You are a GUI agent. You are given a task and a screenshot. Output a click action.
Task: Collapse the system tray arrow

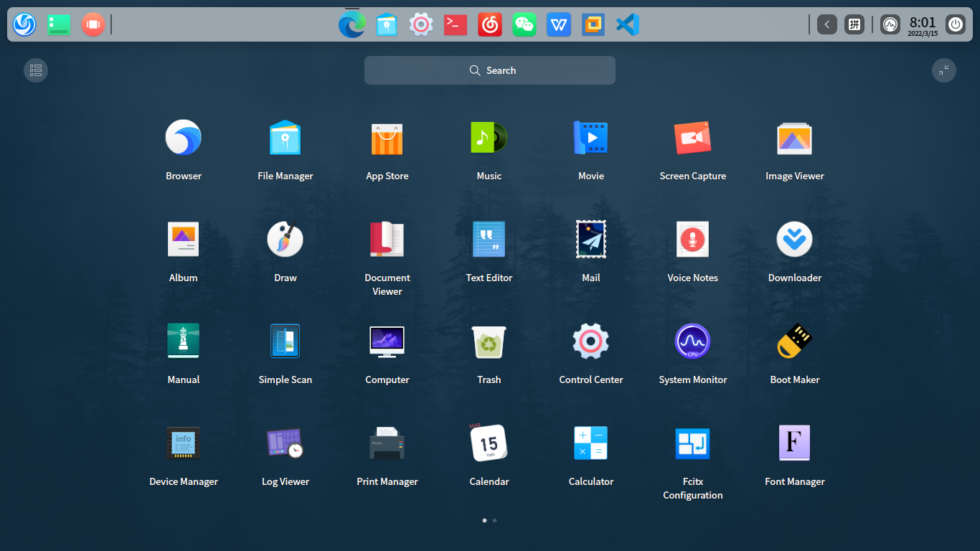click(x=827, y=24)
